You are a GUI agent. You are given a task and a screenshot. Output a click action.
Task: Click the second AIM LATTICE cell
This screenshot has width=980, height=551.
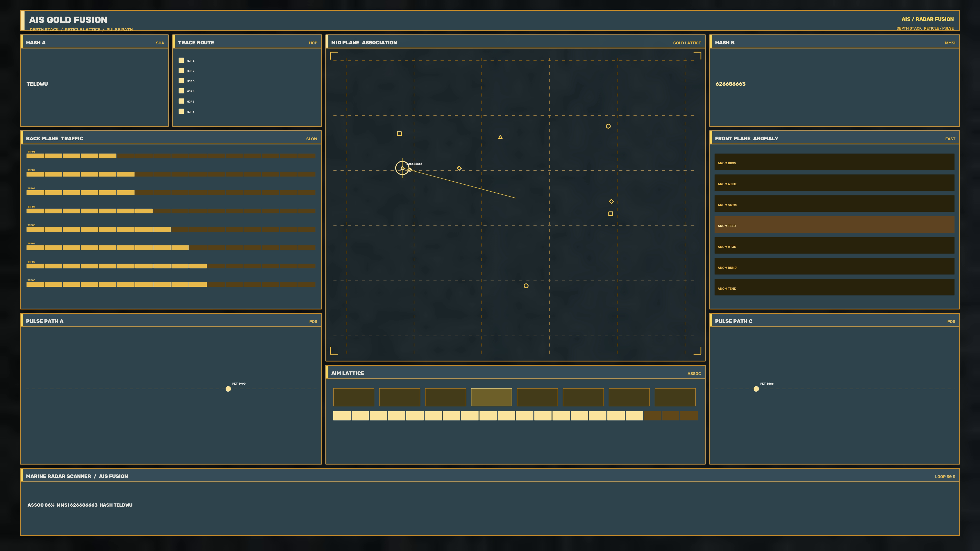399,397
